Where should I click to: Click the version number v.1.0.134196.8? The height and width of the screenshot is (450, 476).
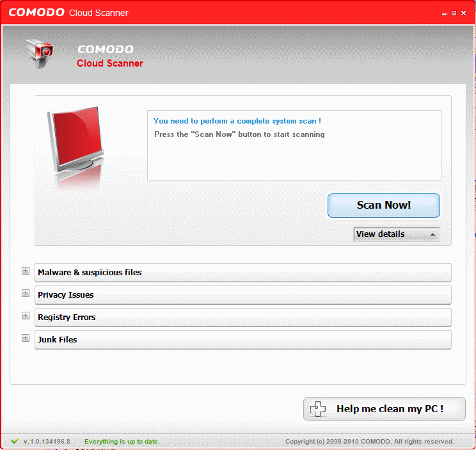click(47, 442)
